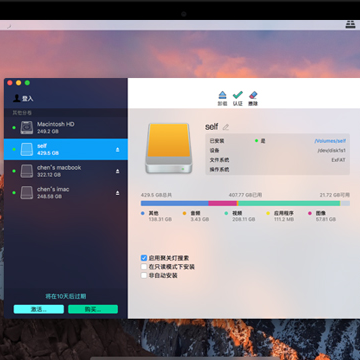Click the "21.72 GB可用" available label
This screenshot has width=360, height=360.
335,195
